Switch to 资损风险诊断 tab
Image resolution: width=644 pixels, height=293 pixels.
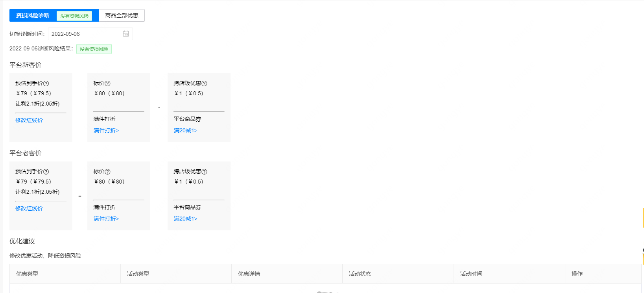tap(33, 16)
